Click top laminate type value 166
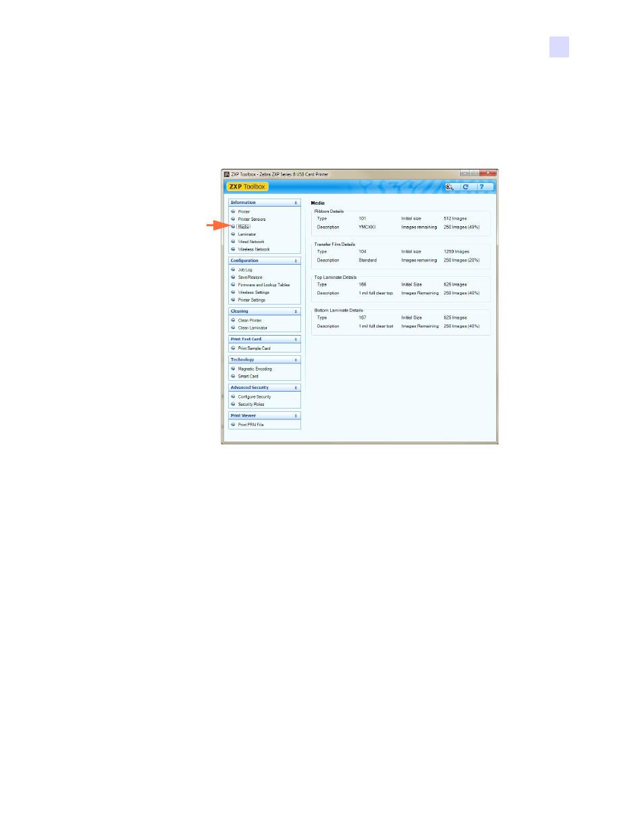This screenshot has width=644, height=834. (x=363, y=285)
